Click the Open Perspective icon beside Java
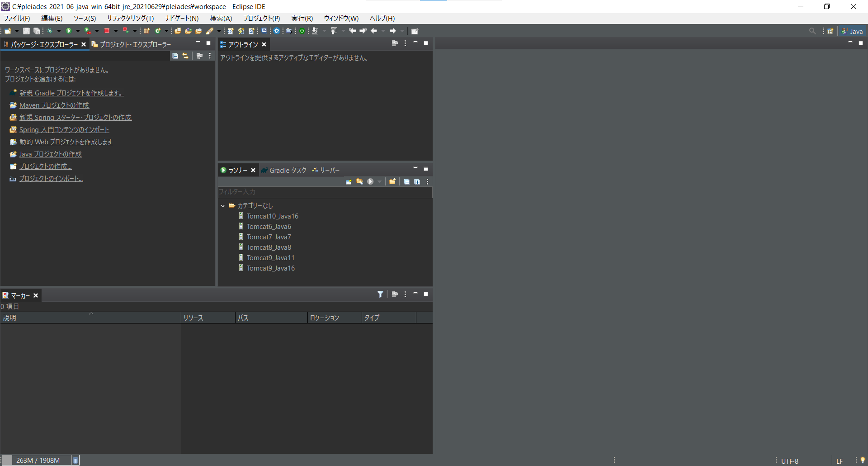Viewport: 868px width, 466px height. 830,31
